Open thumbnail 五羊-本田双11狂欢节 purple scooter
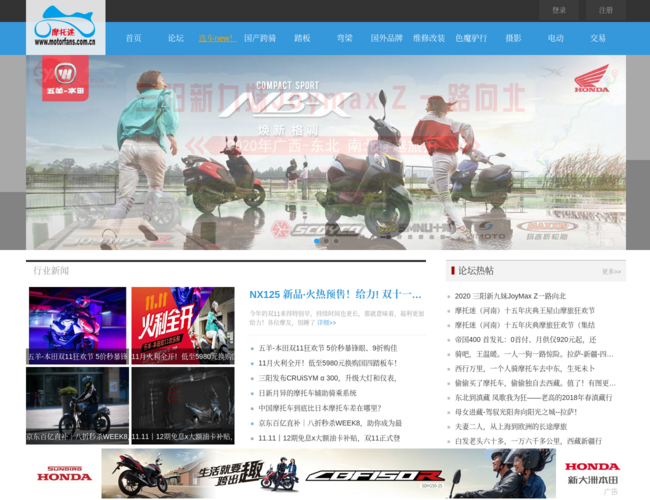This screenshot has width=650, height=500. pos(78,325)
